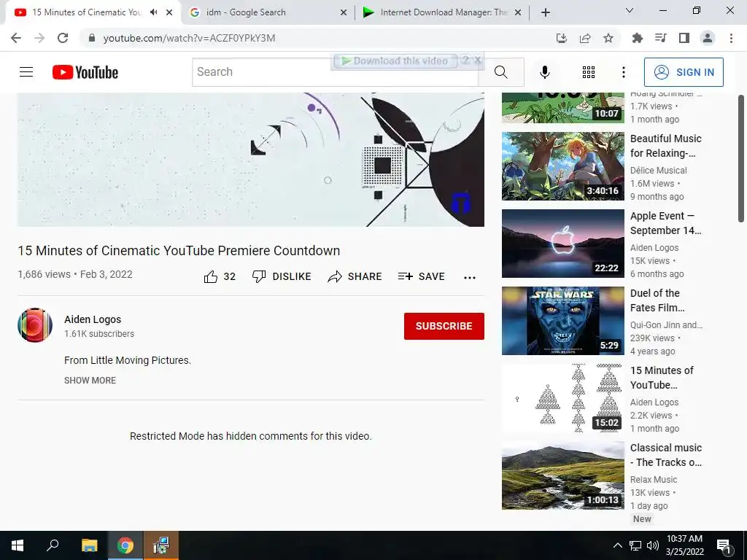
Task: Click the Relax Music channel name
Action: coord(654,480)
